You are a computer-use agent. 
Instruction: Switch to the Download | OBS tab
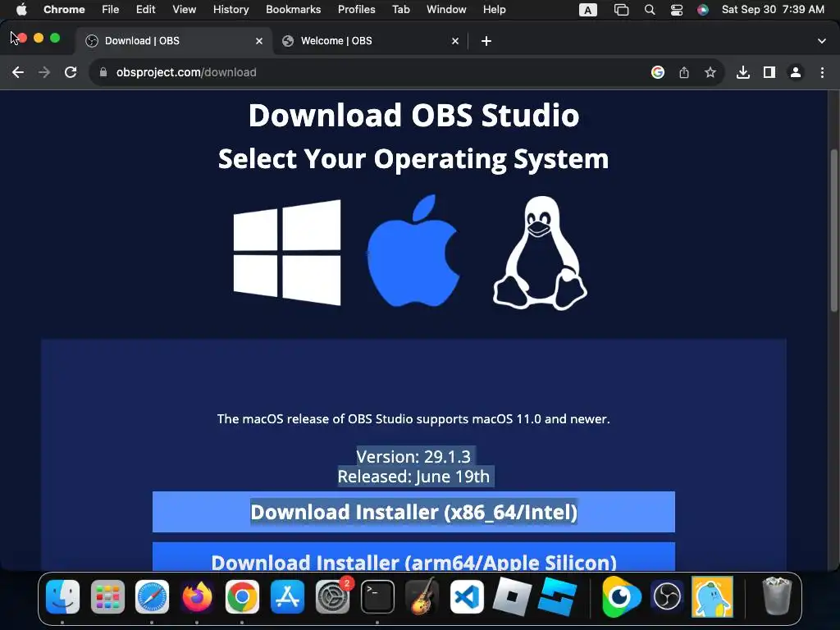(x=174, y=41)
